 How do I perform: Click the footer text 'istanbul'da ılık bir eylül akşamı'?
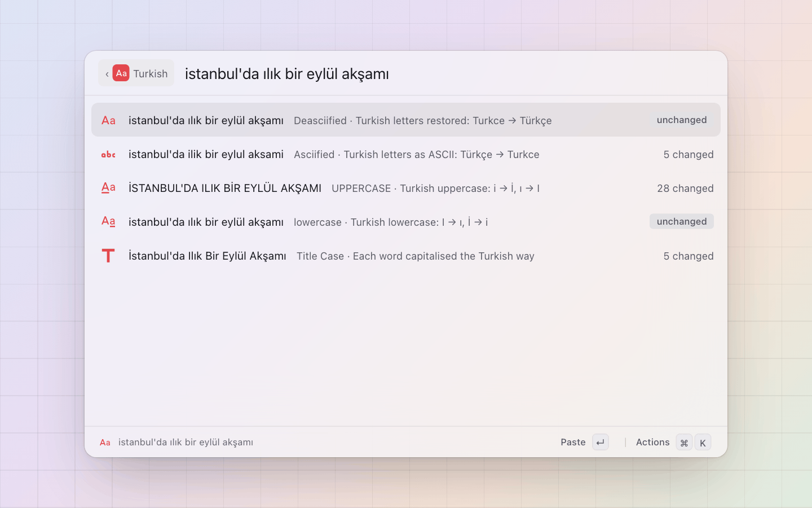click(x=186, y=443)
